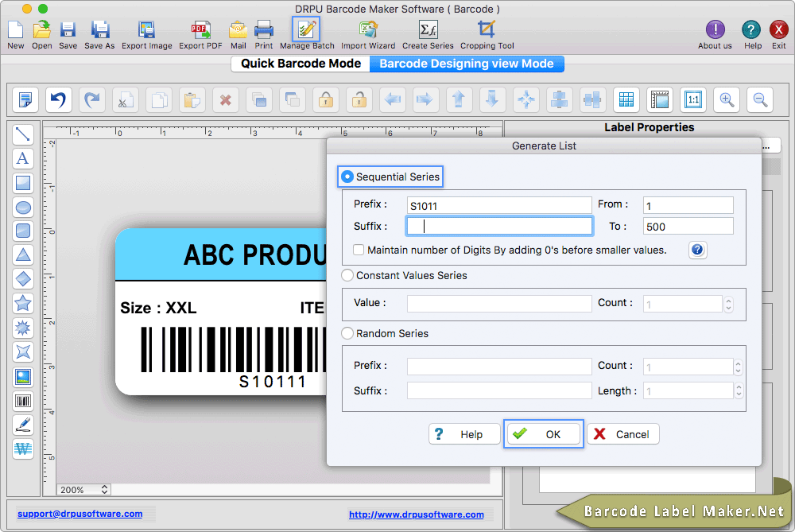
Task: Click Cancel in Generate List dialog
Action: 623,434
